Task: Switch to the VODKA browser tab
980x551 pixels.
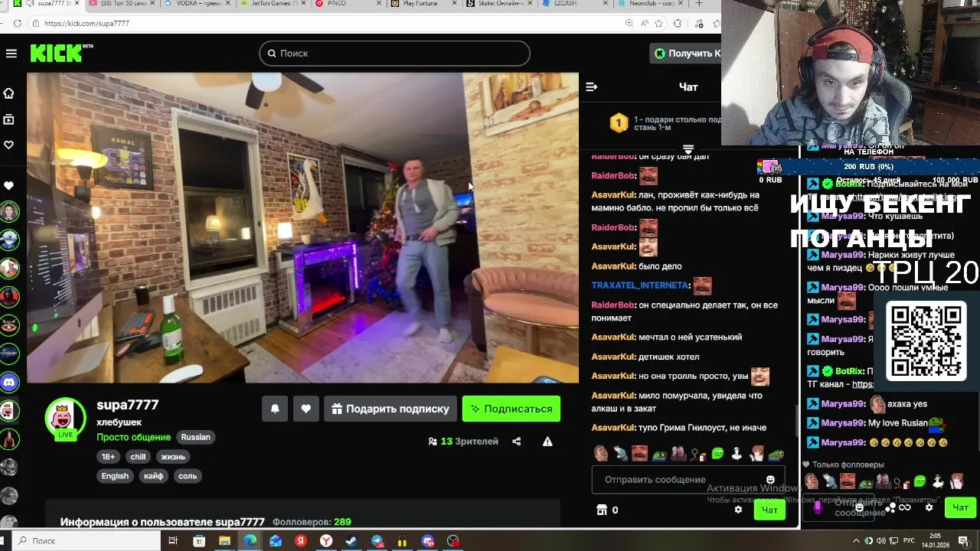Action: coord(199,4)
